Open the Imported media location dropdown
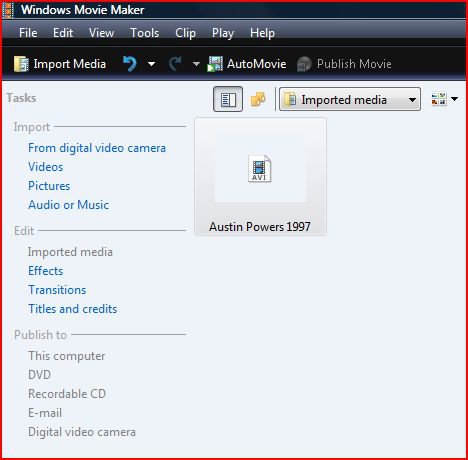This screenshot has height=460, width=468. [350, 99]
